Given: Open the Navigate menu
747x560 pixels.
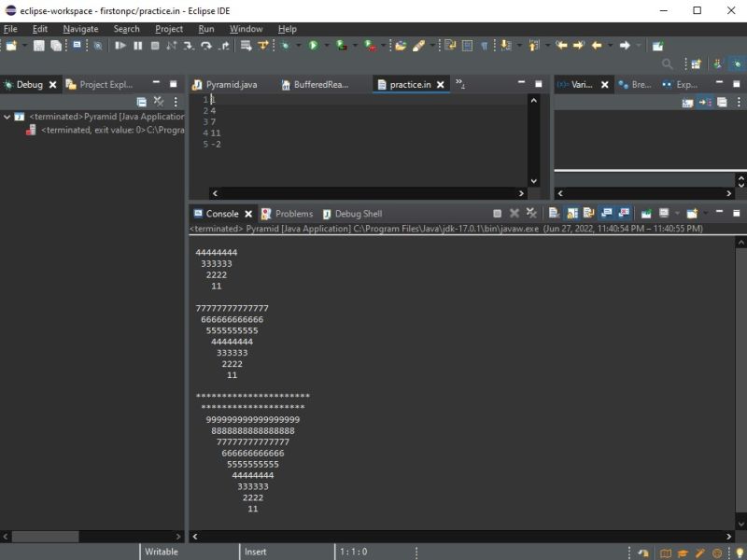Looking at the screenshot, I should point(80,29).
